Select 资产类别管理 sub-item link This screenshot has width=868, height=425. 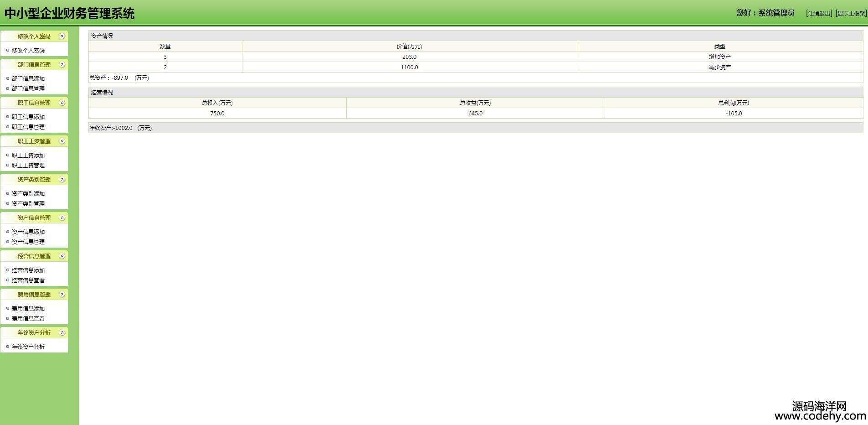(x=28, y=204)
